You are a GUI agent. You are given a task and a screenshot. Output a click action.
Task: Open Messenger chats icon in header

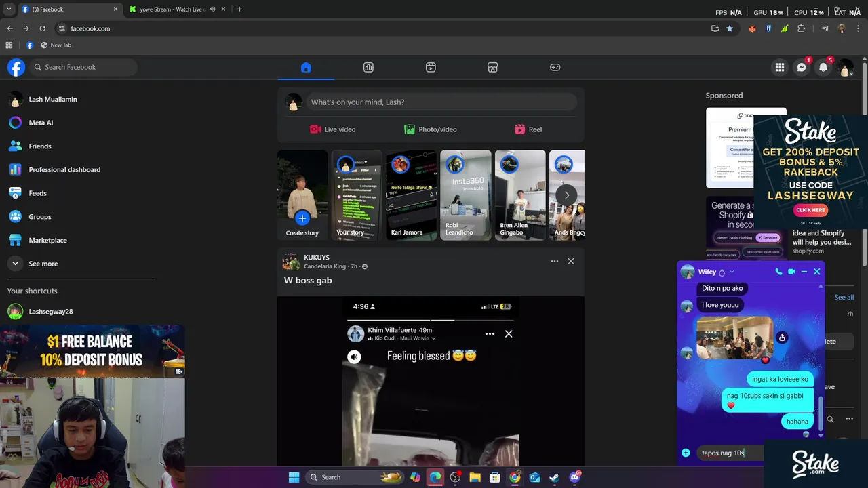(x=802, y=67)
